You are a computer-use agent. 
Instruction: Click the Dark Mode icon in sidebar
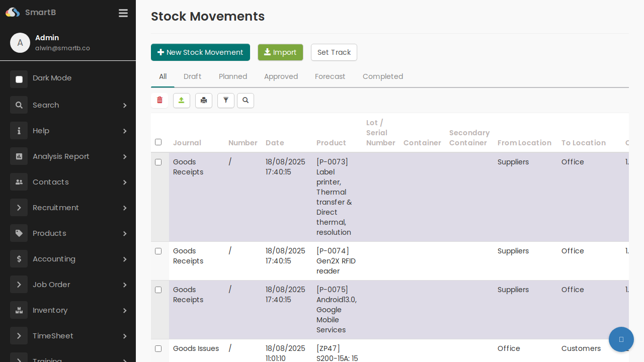[19, 79]
